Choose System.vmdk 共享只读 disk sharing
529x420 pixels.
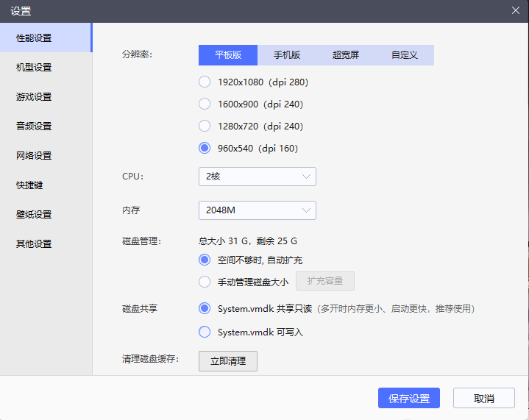point(205,309)
